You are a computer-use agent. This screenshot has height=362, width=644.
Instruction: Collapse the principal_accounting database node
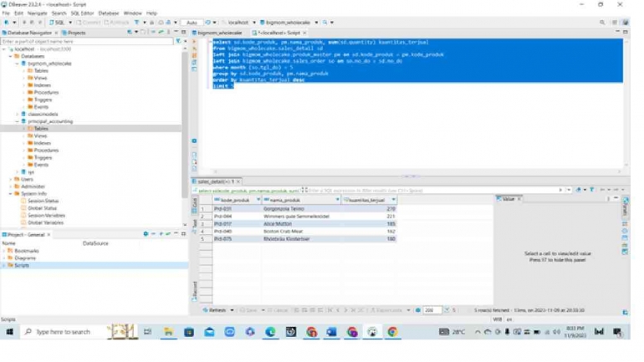[18, 121]
